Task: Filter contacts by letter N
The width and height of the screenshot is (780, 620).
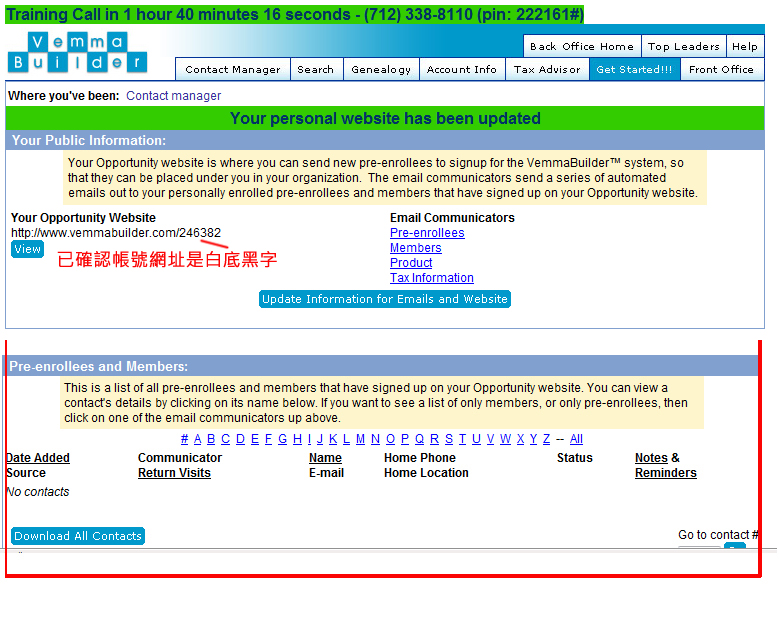Action: [x=376, y=439]
